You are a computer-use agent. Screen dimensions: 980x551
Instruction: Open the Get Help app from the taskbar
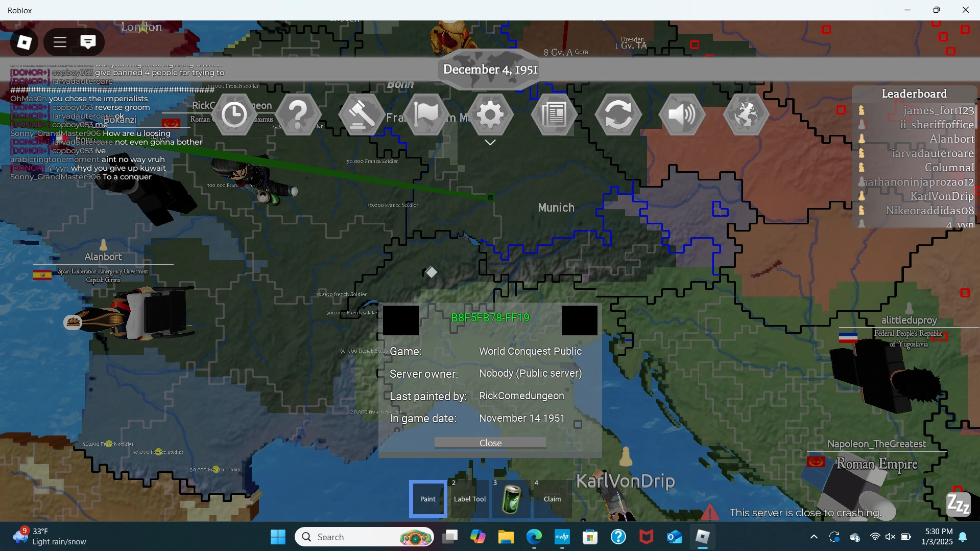click(x=618, y=537)
